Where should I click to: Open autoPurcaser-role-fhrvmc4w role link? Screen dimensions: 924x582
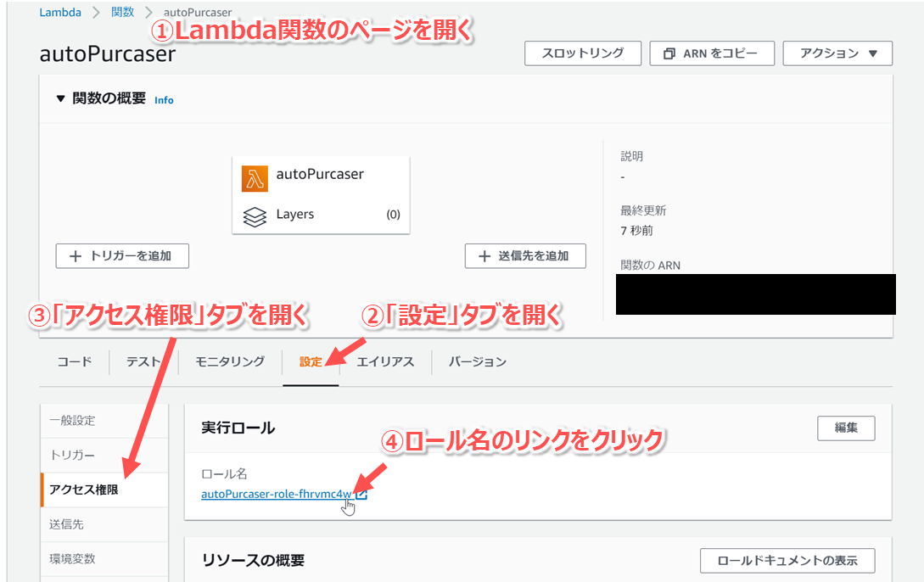click(276, 494)
